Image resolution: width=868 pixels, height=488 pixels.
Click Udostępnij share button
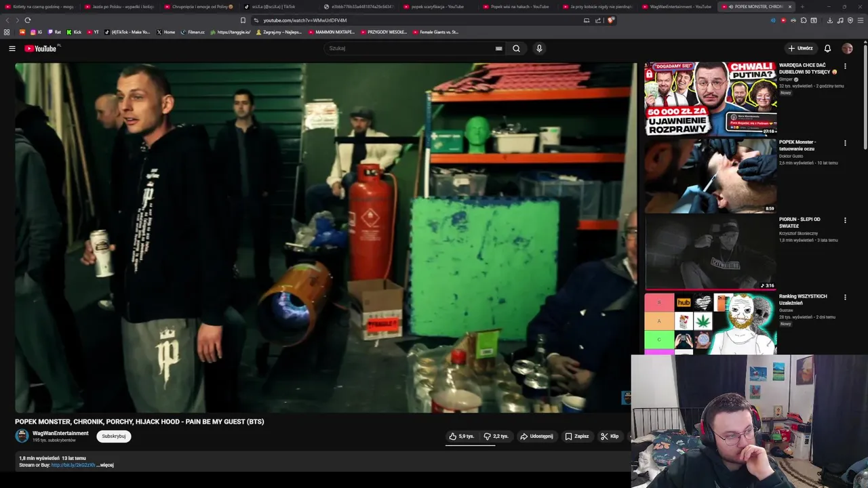point(536,436)
